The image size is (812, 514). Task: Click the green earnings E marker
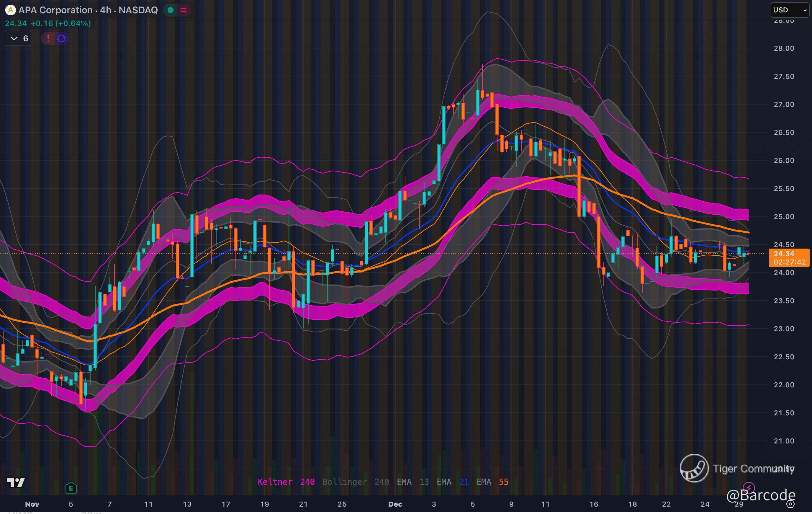(71, 488)
